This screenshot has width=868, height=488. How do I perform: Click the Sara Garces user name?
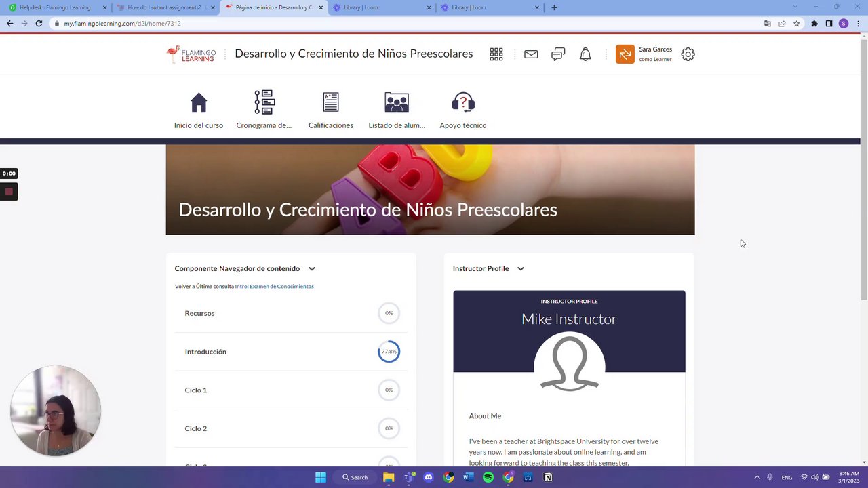[655, 49]
